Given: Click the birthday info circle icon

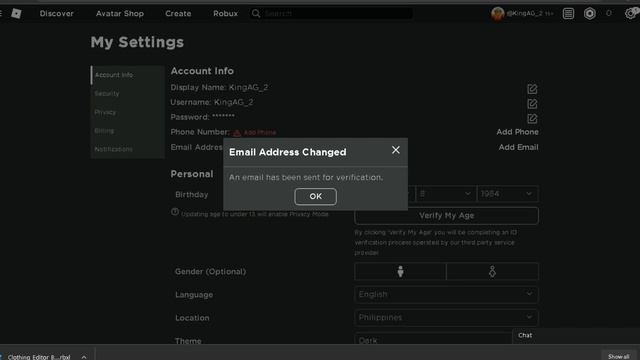Looking at the screenshot, I should pyautogui.click(x=175, y=212).
